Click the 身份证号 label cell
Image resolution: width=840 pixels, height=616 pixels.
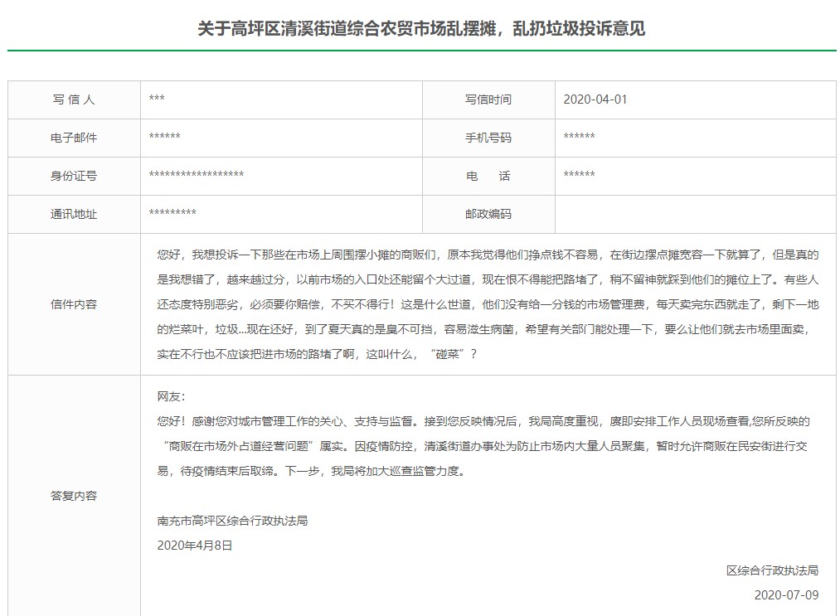point(74,176)
